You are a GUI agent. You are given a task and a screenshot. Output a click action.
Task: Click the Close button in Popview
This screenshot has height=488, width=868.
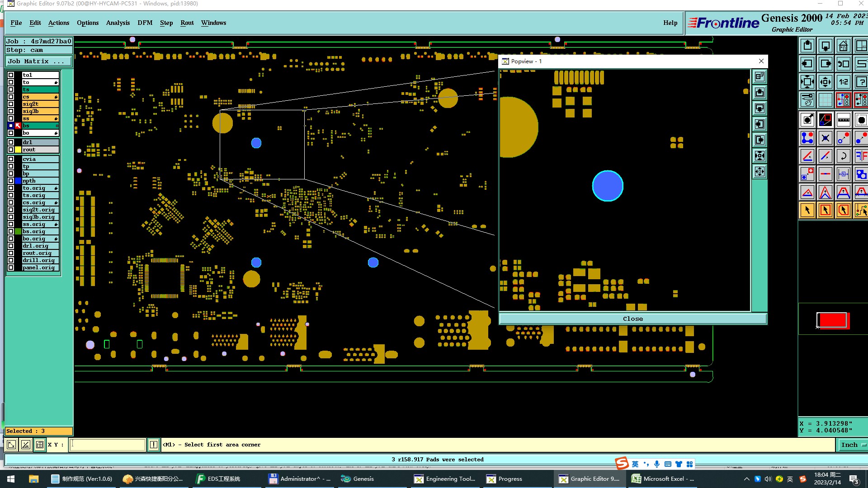coord(632,319)
